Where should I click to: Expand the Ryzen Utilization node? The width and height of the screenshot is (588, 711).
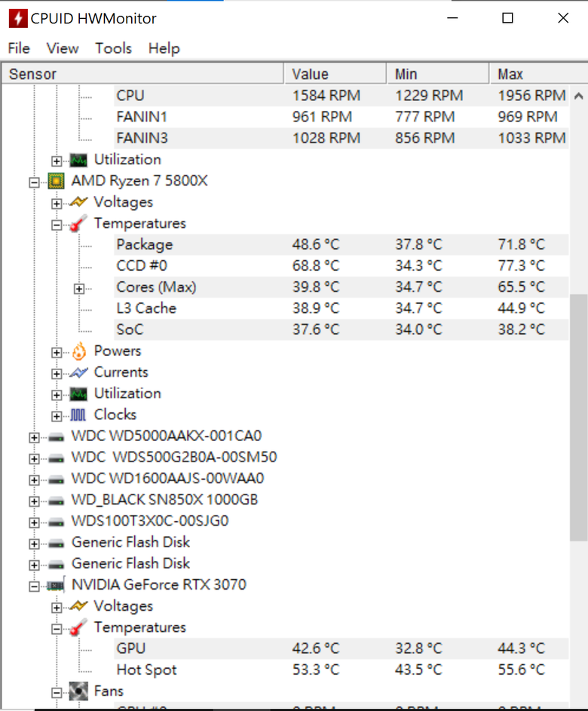(57, 395)
